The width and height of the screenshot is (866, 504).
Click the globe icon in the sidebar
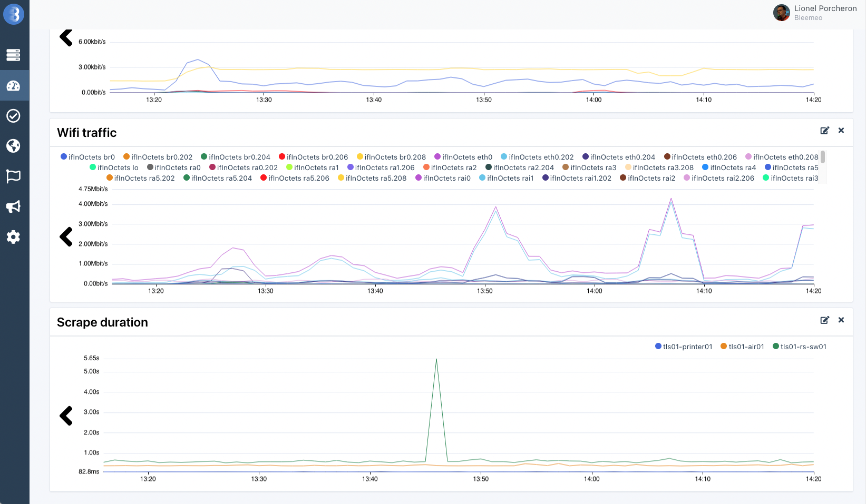click(14, 146)
